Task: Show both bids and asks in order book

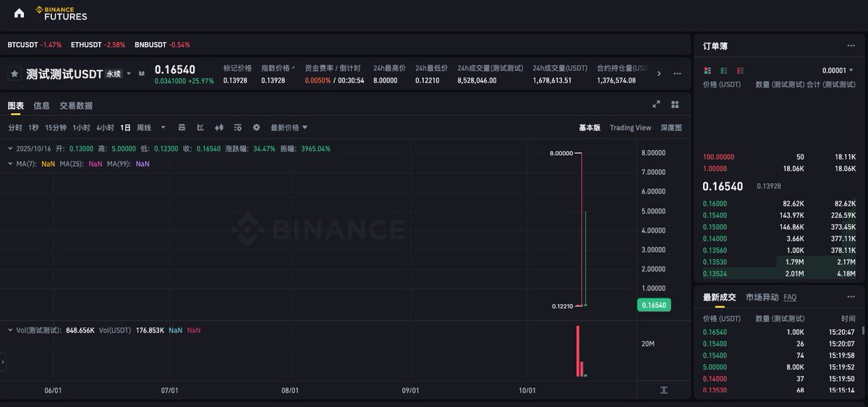Action: [707, 70]
